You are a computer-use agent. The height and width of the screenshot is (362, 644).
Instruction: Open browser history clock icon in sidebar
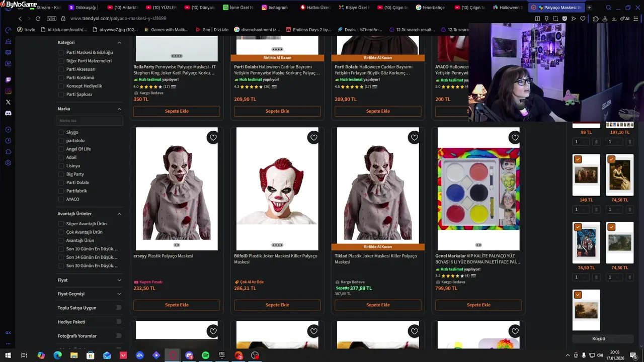(x=8, y=140)
